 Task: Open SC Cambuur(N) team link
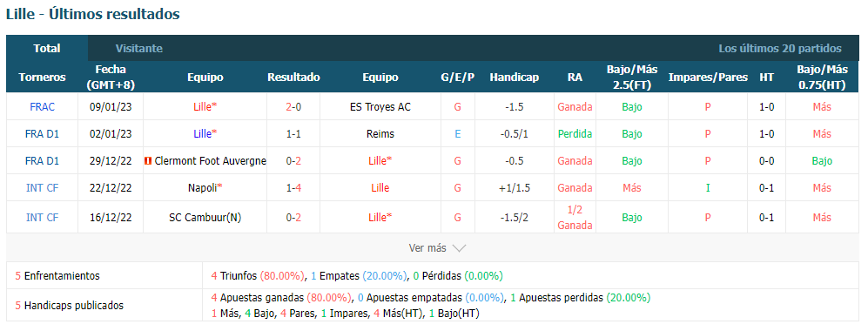coord(205,218)
